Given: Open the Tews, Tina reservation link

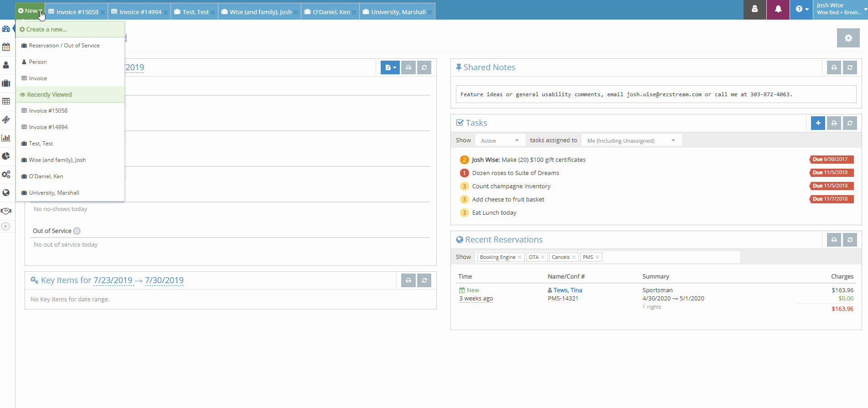Looking at the screenshot, I should coord(568,290).
